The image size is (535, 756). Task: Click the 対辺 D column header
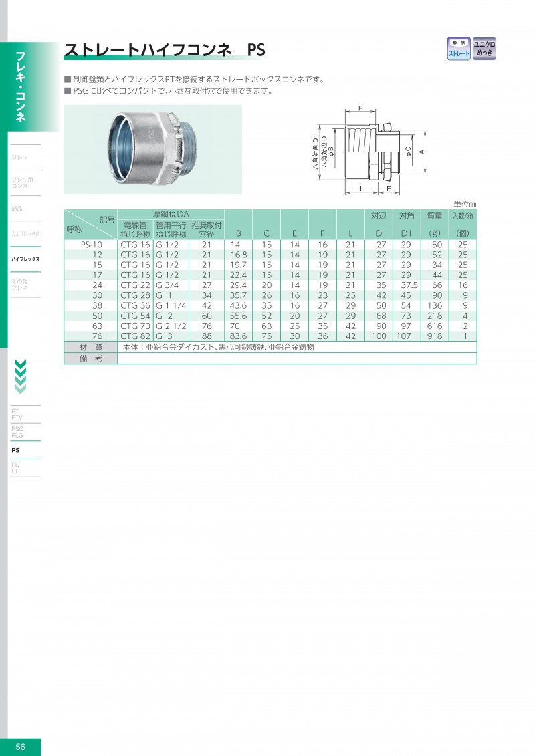tap(379, 224)
